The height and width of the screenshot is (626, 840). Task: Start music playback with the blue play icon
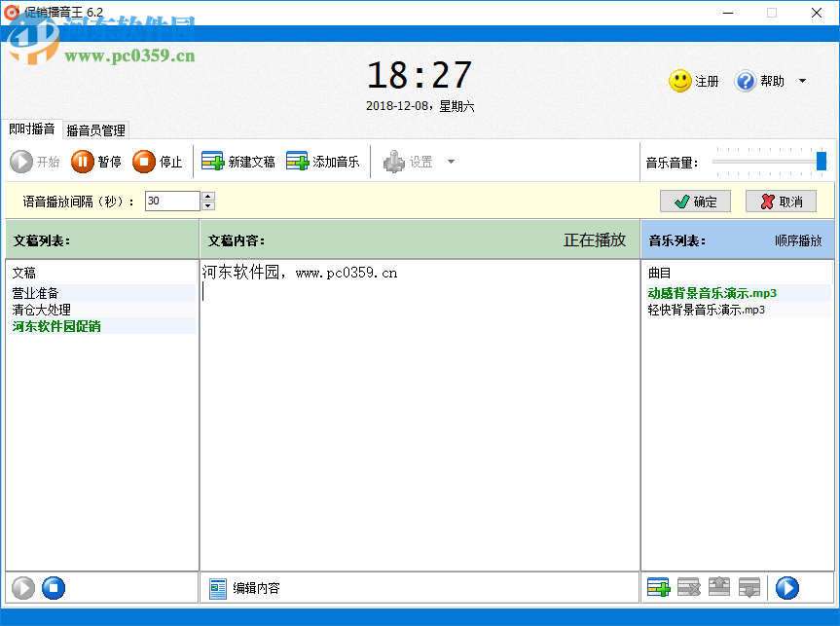click(x=786, y=586)
